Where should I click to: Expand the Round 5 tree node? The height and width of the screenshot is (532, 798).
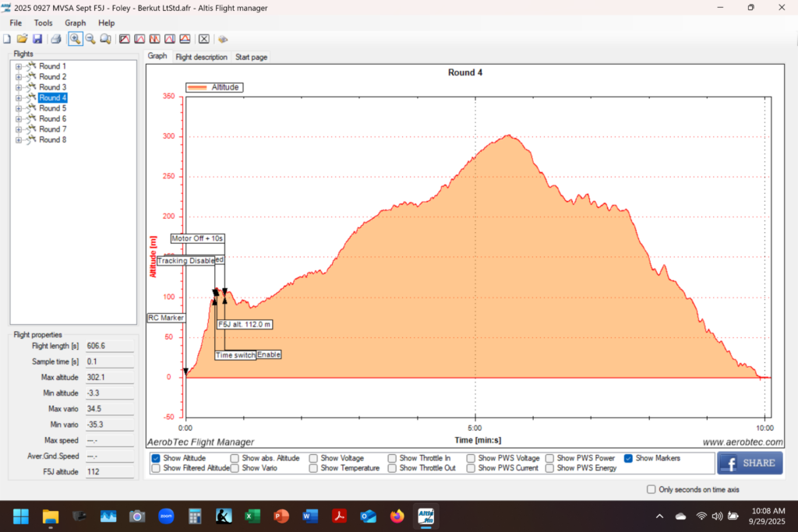(18, 108)
